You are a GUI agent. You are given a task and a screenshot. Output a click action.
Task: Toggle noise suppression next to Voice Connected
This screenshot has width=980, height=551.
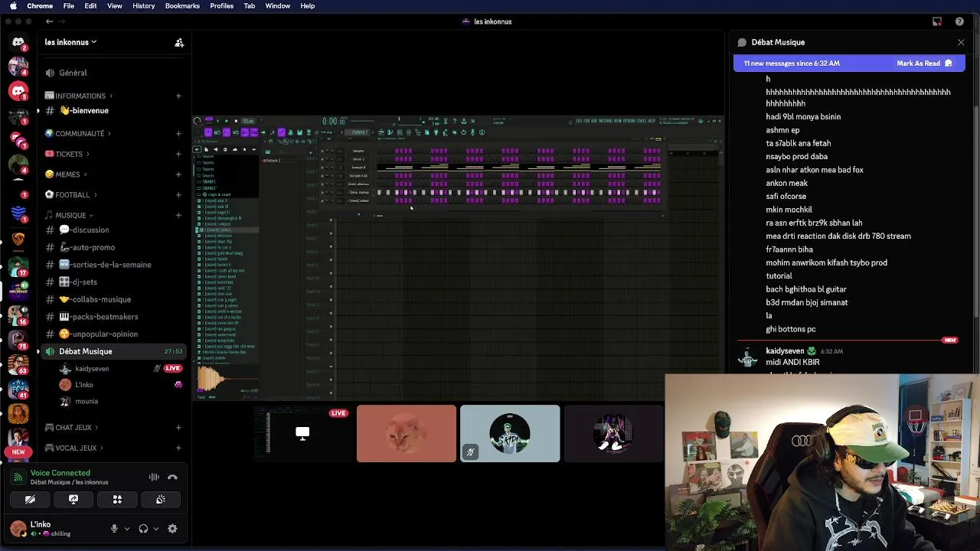pyautogui.click(x=154, y=477)
